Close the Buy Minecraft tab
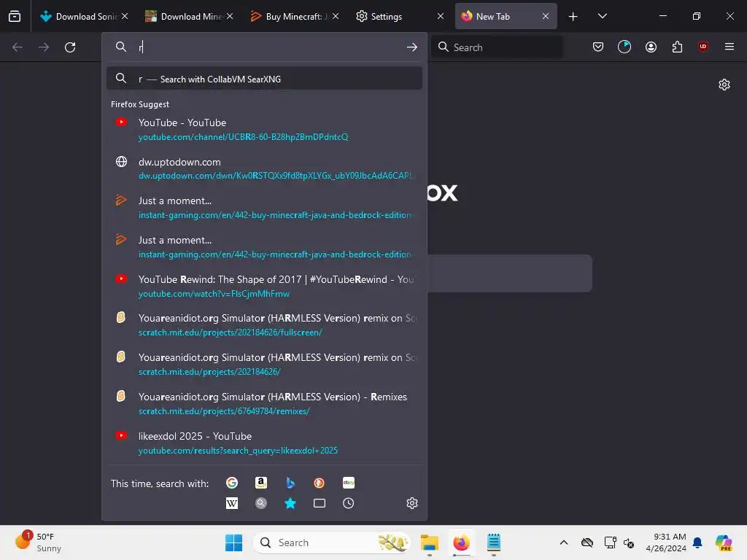This screenshot has height=560, width=747. click(336, 16)
